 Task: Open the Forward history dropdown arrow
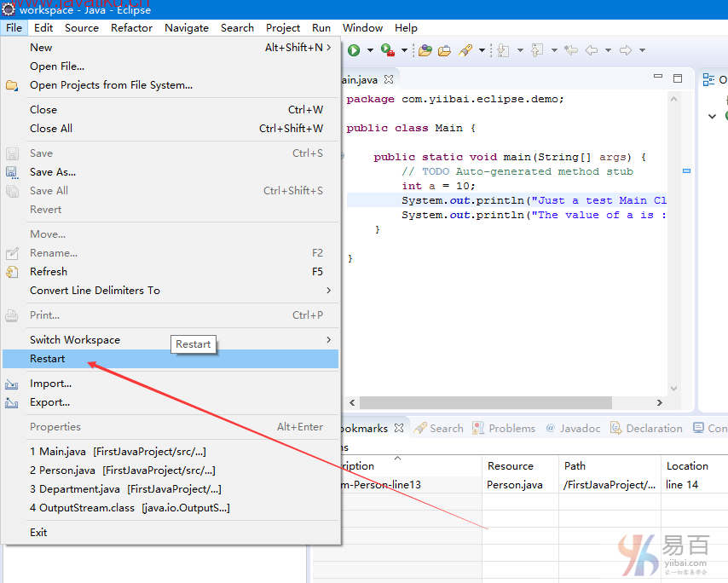pyautogui.click(x=642, y=50)
